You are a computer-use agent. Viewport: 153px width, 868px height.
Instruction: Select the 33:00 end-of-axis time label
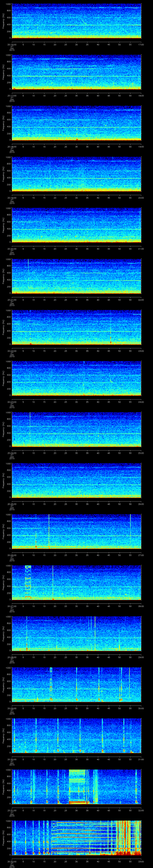point(141,861)
